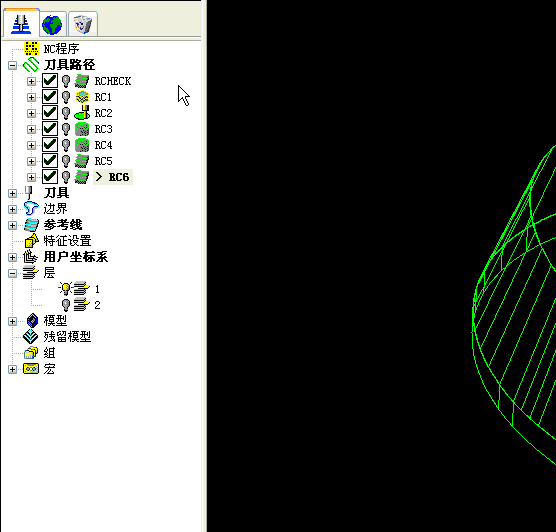Uncheck the RC3 toolpath checkbox

50,128
